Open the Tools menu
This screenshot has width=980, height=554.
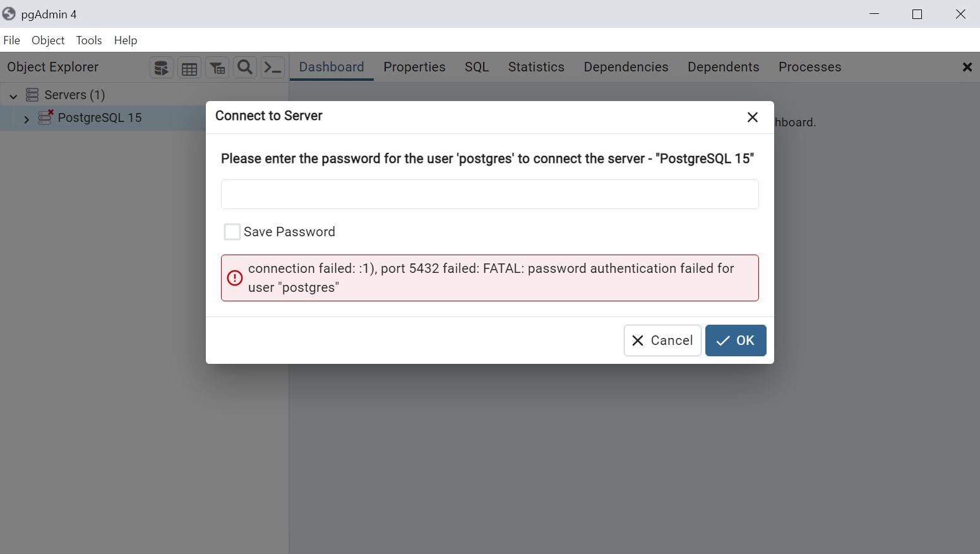click(89, 40)
